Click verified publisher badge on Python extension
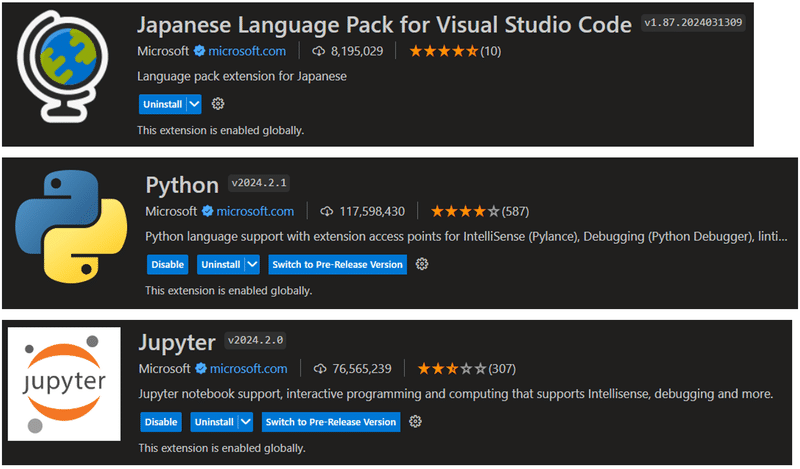The height and width of the screenshot is (469, 800). [208, 211]
